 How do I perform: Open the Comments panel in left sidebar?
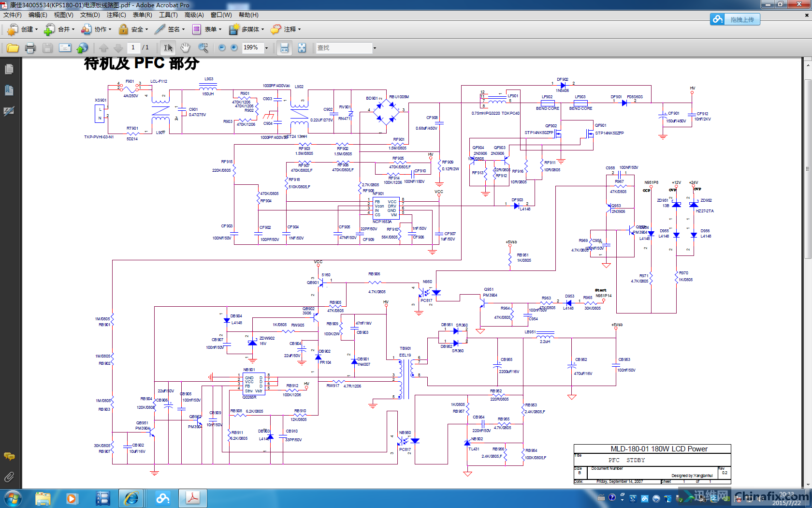click(9, 456)
